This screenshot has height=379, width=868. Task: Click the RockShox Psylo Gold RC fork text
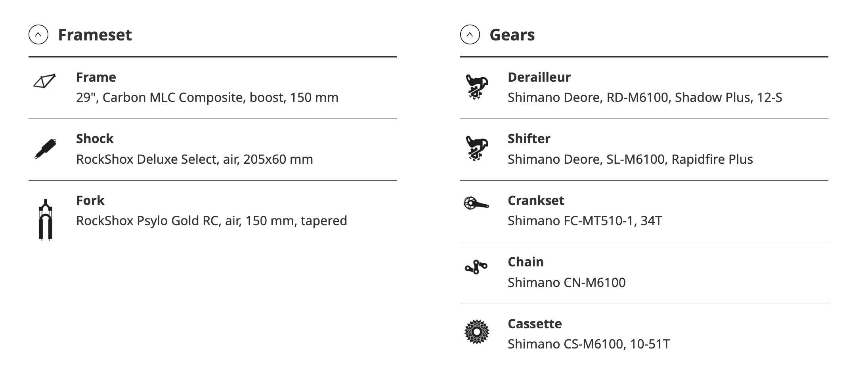tap(211, 220)
